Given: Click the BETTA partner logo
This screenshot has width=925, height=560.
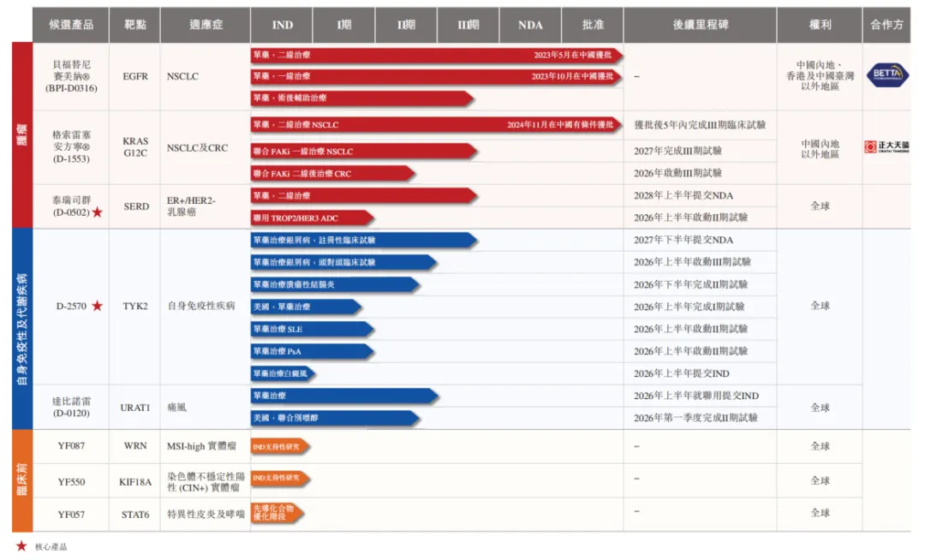Looking at the screenshot, I should pos(886,75).
